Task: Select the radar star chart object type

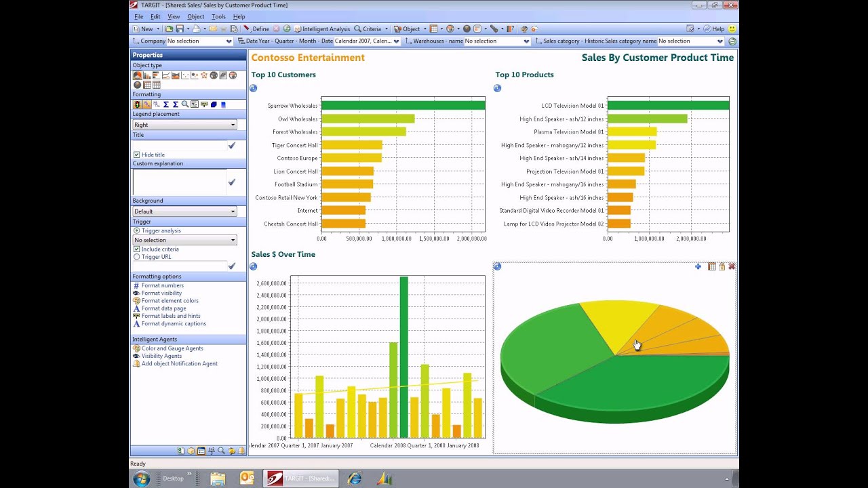Action: coord(204,75)
